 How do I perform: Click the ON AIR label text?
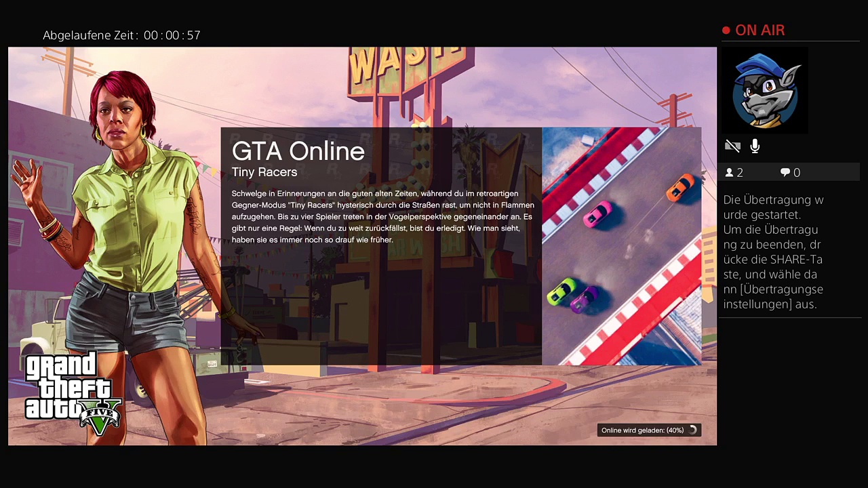pyautogui.click(x=759, y=30)
